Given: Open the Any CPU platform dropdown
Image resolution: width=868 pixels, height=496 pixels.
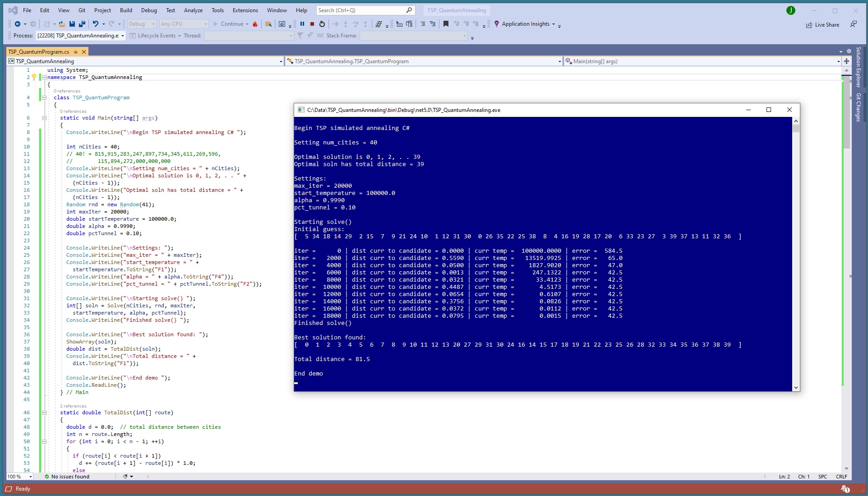Looking at the screenshot, I should pyautogui.click(x=204, y=23).
